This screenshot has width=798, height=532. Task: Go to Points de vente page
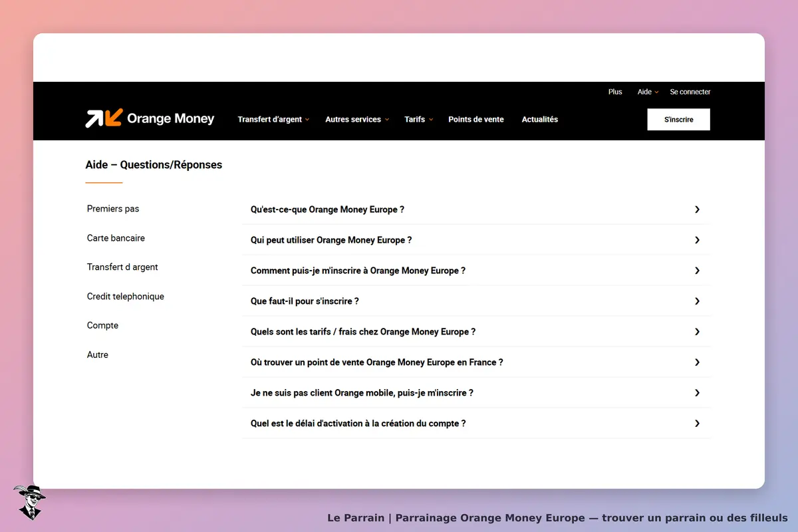[x=476, y=120]
